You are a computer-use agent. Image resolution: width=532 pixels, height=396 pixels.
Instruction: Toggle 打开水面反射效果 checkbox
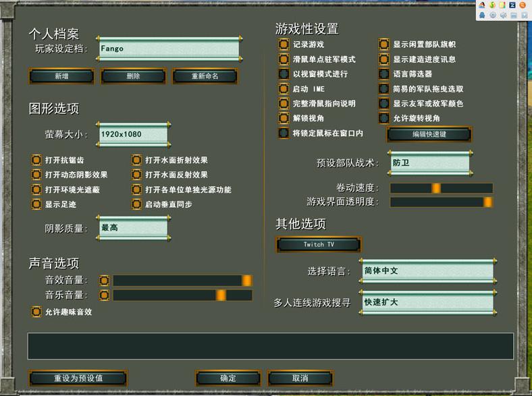136,175
